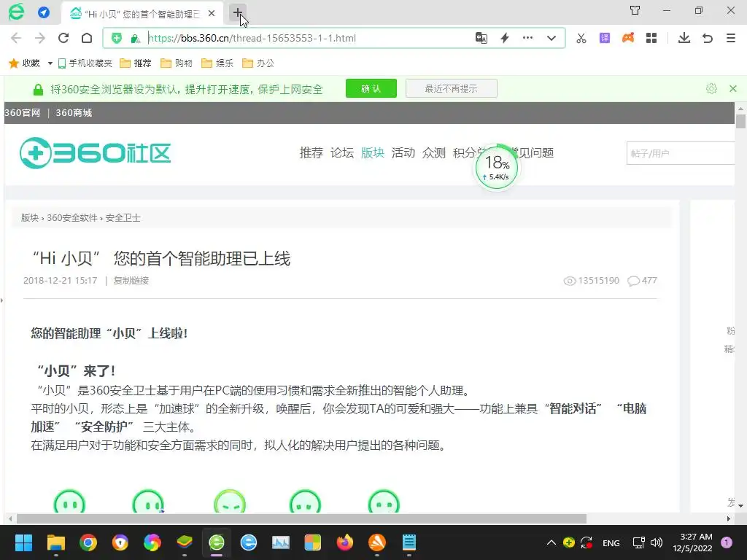Open the 办公 bookmark folder

click(x=258, y=63)
